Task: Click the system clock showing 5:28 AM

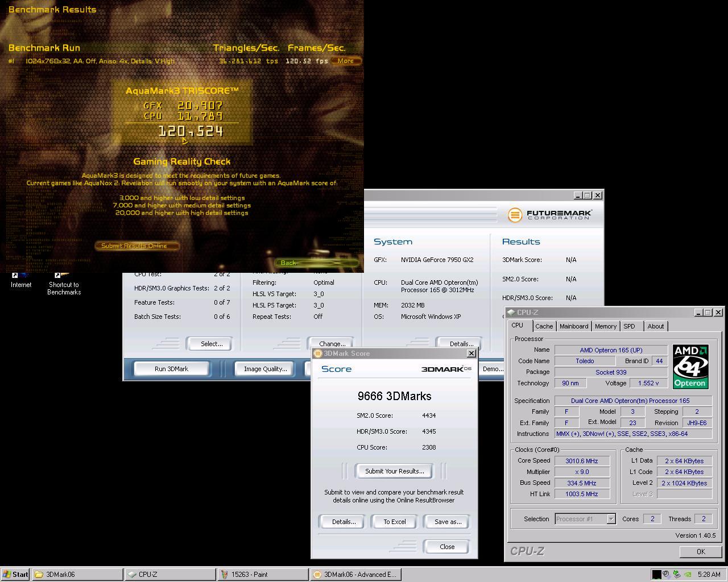Action: [709, 575]
